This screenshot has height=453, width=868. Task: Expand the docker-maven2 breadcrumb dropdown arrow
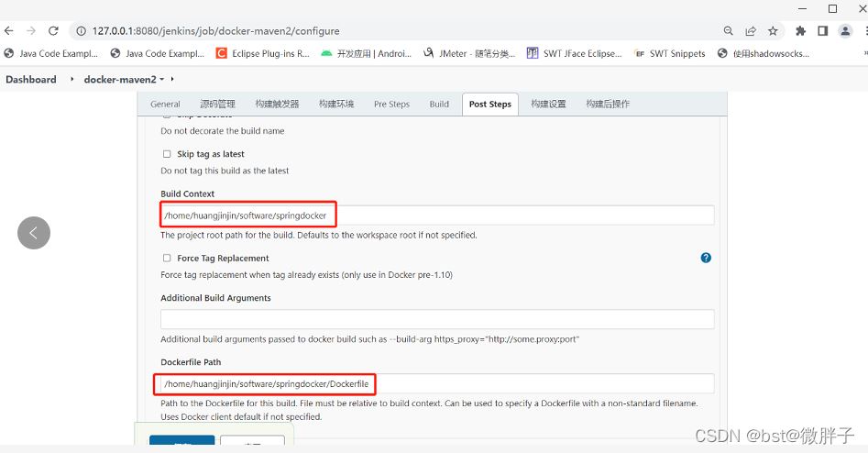pyautogui.click(x=173, y=80)
